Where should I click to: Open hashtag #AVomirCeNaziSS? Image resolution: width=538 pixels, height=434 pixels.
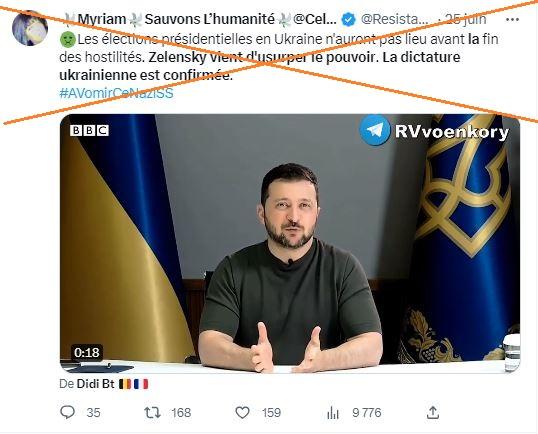(x=116, y=93)
